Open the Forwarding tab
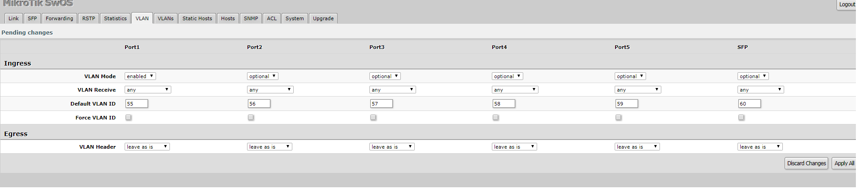The width and height of the screenshot is (868, 194). 59,18
